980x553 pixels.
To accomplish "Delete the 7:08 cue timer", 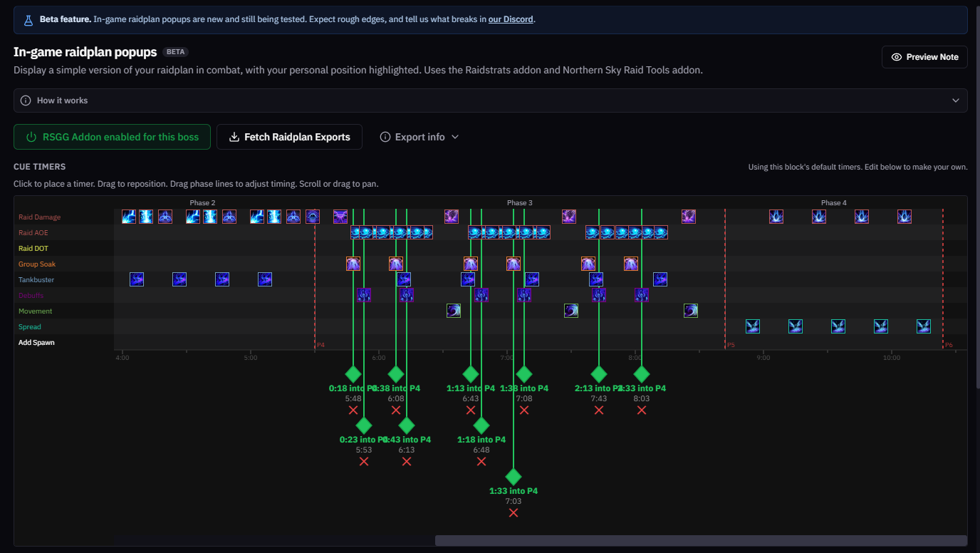I will [x=524, y=410].
